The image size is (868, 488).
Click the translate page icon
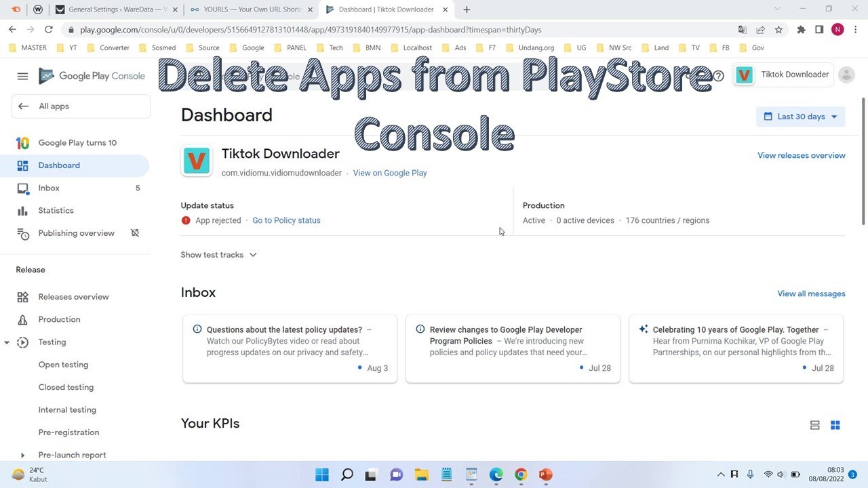point(743,30)
